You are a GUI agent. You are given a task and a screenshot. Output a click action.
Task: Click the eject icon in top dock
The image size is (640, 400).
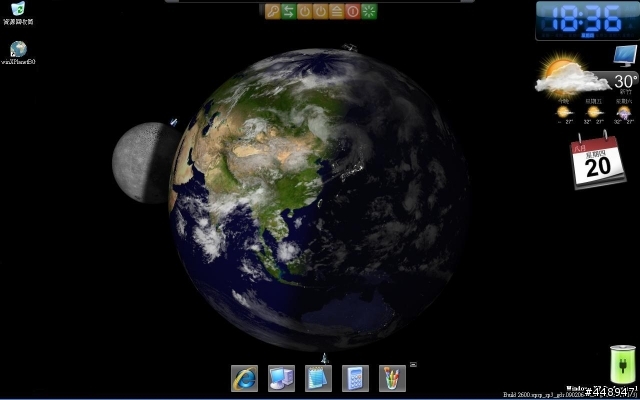tap(337, 12)
